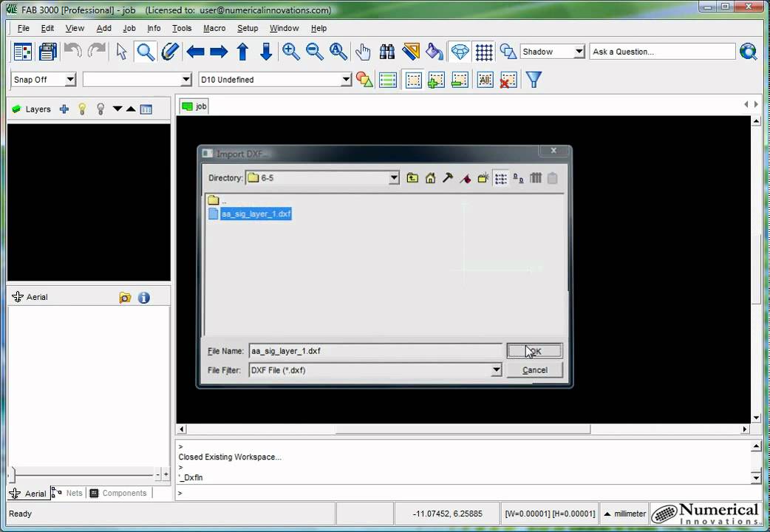Click the Undo arrow icon
Screen dimensions: 770x532
tap(72, 50)
